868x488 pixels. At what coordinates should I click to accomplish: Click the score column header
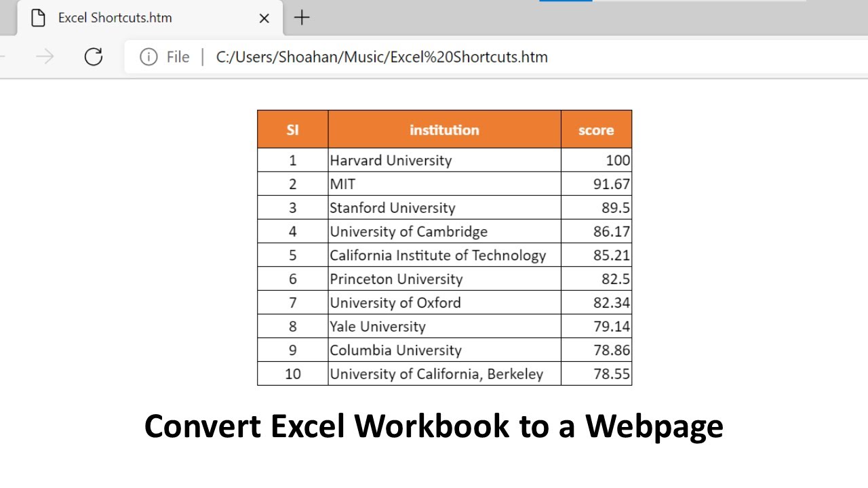(x=597, y=129)
